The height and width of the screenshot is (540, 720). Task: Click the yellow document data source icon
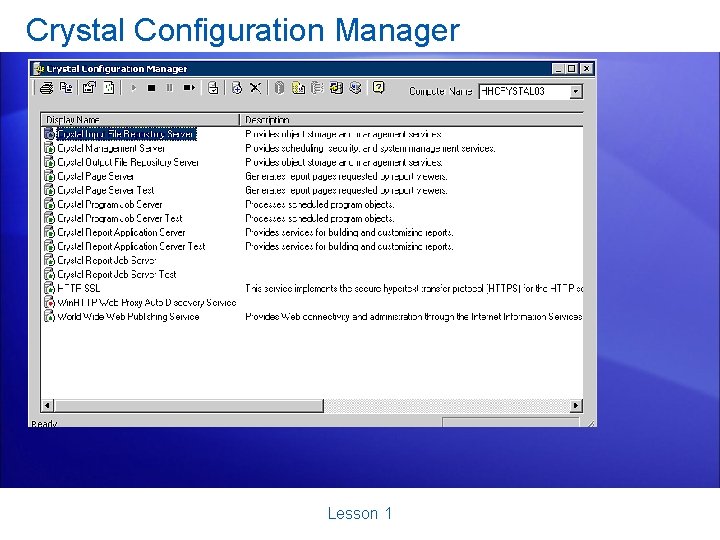click(x=298, y=88)
